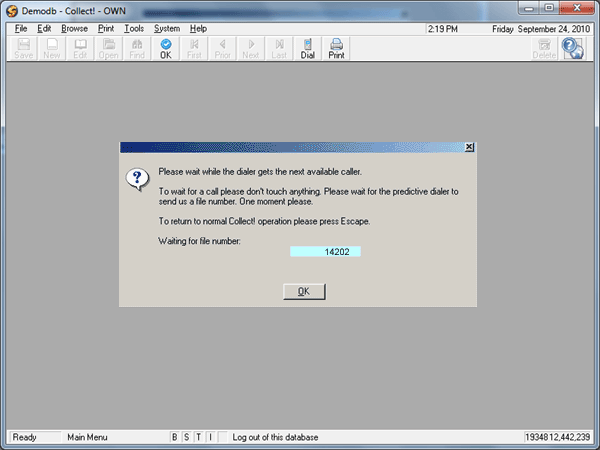The height and width of the screenshot is (450, 600).
Task: Open the Help menu
Action: click(198, 29)
